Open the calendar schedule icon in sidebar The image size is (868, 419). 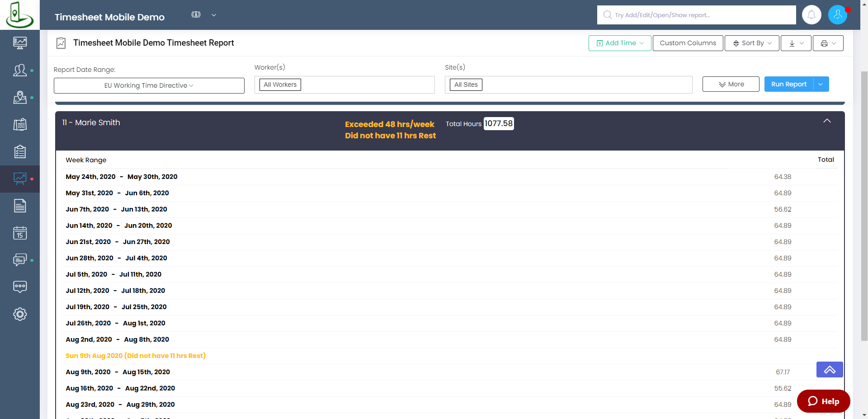tap(20, 233)
